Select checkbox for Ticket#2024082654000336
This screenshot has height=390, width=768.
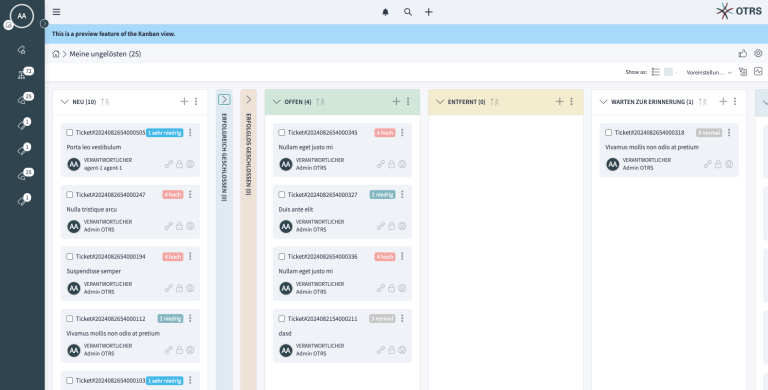click(x=282, y=257)
